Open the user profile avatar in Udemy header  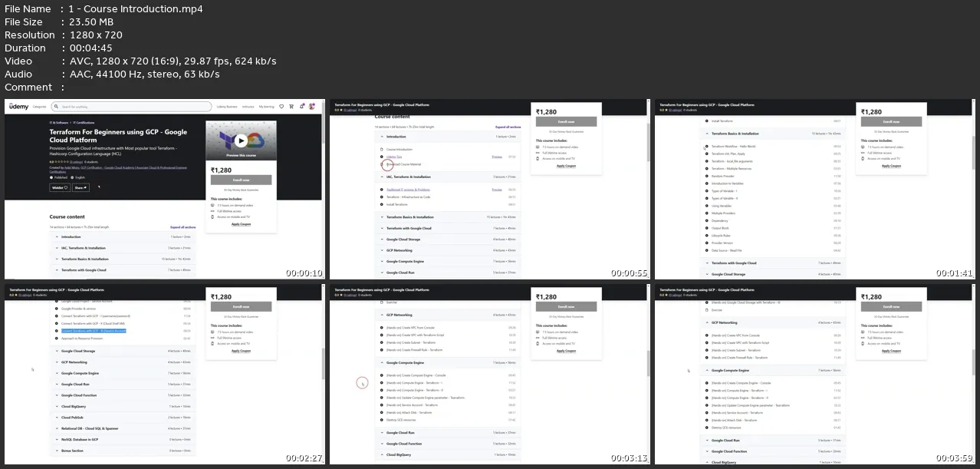point(311,107)
